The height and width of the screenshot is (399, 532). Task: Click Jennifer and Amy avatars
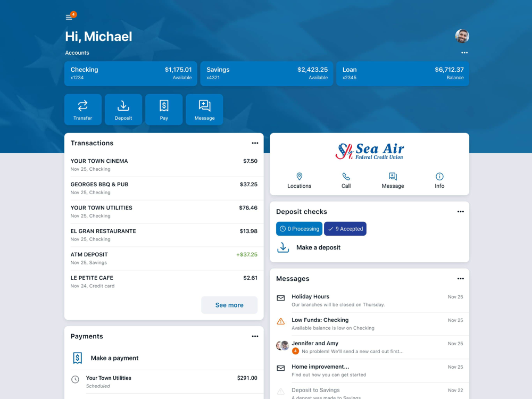point(282,345)
